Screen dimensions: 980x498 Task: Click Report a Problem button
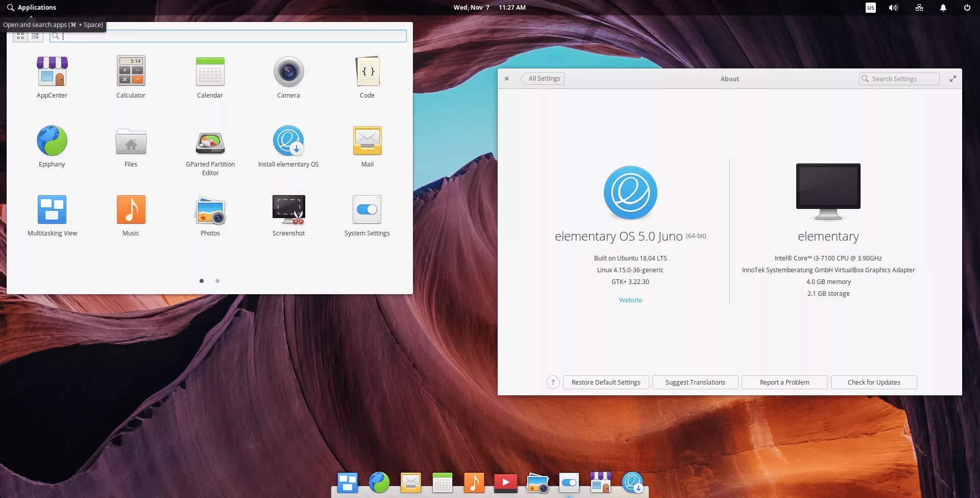(785, 383)
